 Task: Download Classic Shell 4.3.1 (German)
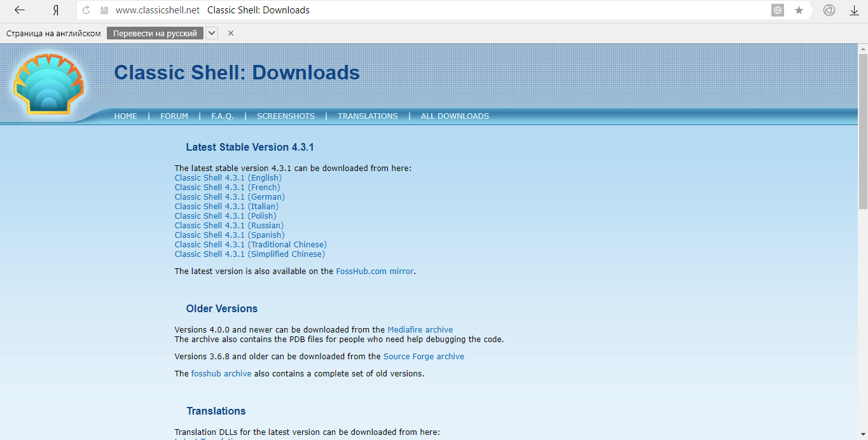230,197
